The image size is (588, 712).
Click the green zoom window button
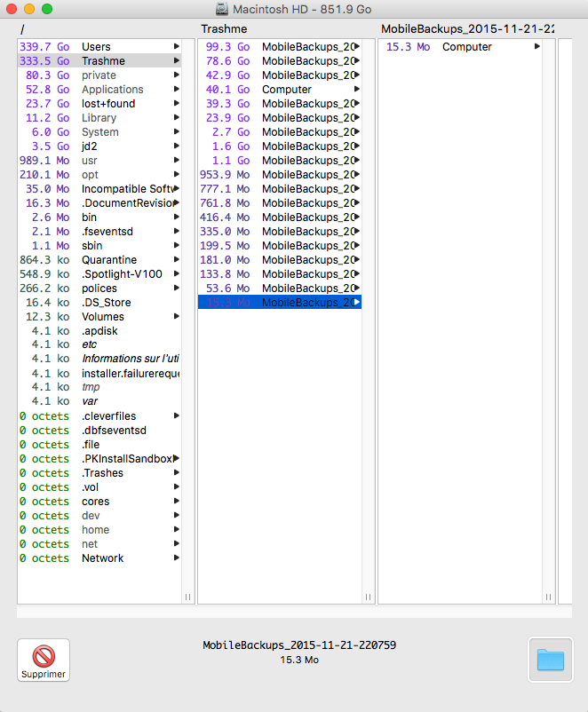[x=47, y=9]
